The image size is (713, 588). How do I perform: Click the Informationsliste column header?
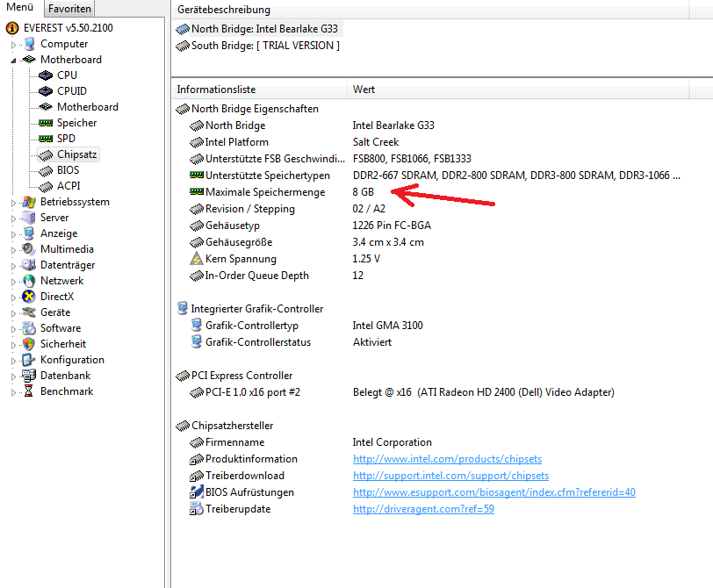coord(259,90)
